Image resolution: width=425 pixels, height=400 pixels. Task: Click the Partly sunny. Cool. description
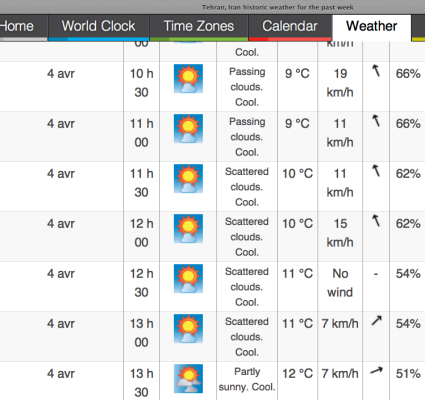pyautogui.click(x=247, y=379)
